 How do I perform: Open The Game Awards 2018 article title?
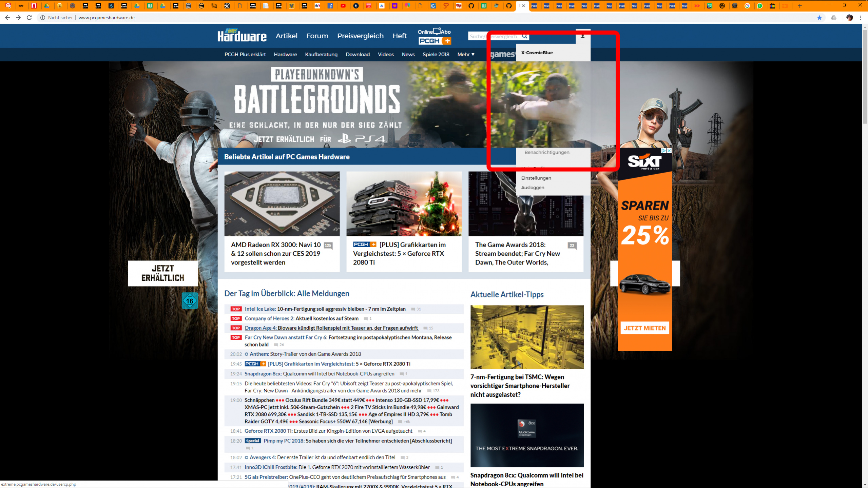(517, 253)
